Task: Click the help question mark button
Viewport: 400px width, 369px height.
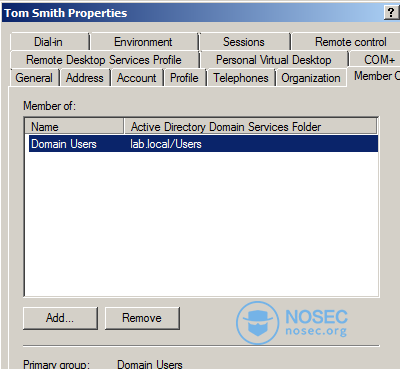Action: coord(391,13)
